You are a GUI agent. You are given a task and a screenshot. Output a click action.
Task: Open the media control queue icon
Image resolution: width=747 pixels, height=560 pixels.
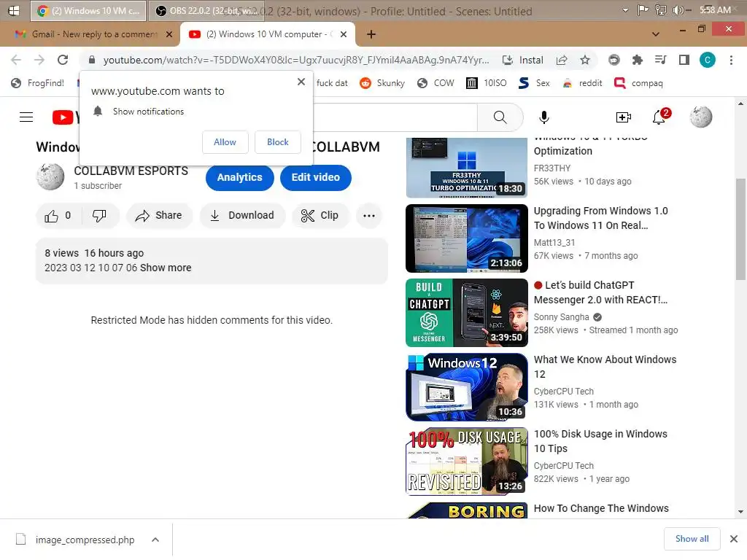pos(660,60)
